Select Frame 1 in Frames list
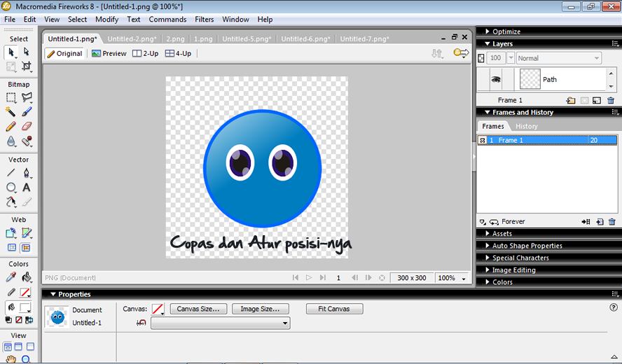The height and width of the screenshot is (364, 622). point(547,140)
